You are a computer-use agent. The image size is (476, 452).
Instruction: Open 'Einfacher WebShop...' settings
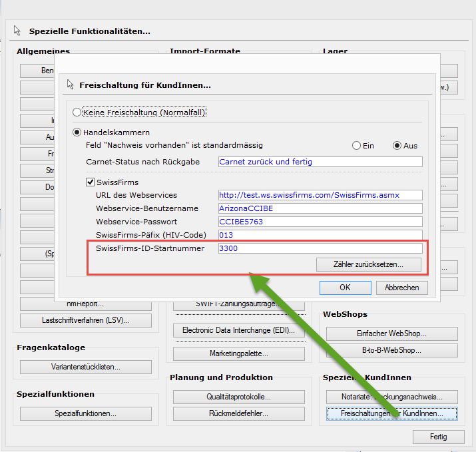pos(391,334)
